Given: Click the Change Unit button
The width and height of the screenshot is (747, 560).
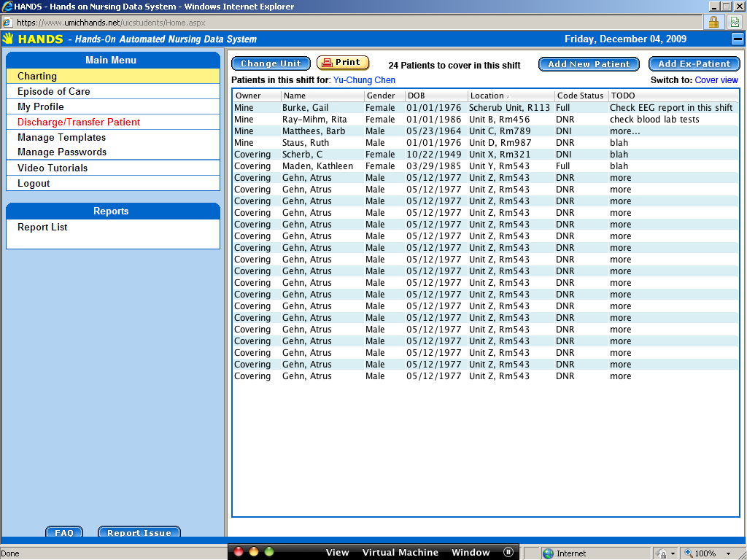Looking at the screenshot, I should [x=271, y=63].
